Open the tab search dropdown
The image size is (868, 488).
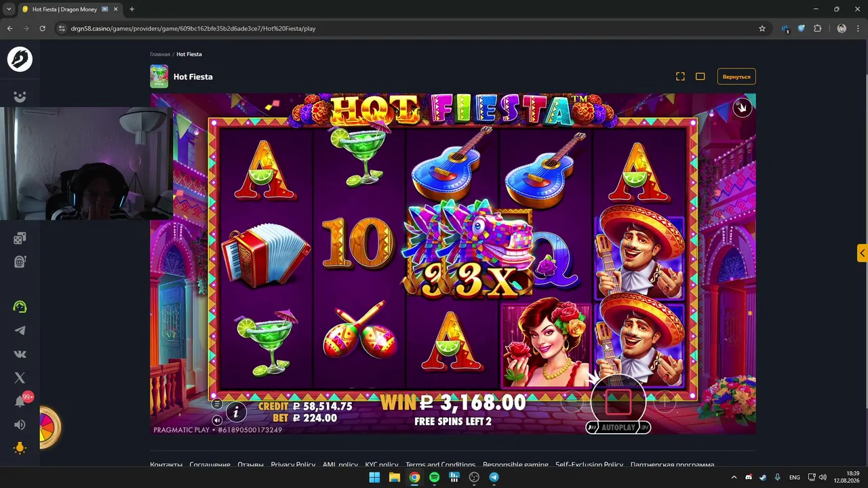pyautogui.click(x=9, y=9)
